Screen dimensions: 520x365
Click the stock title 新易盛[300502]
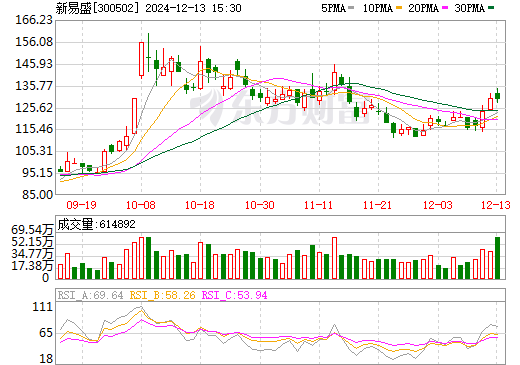(x=97, y=8)
